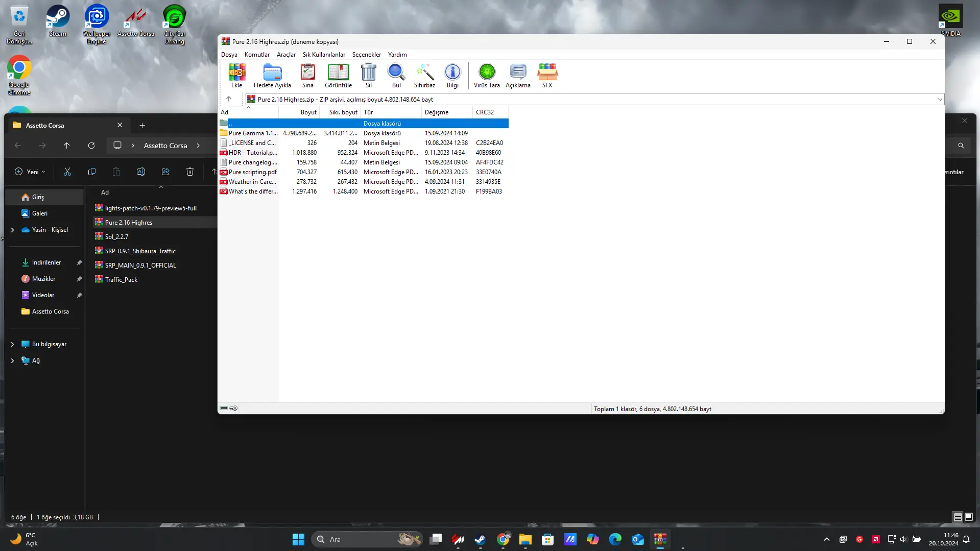Open the Yardım menu

coord(397,55)
